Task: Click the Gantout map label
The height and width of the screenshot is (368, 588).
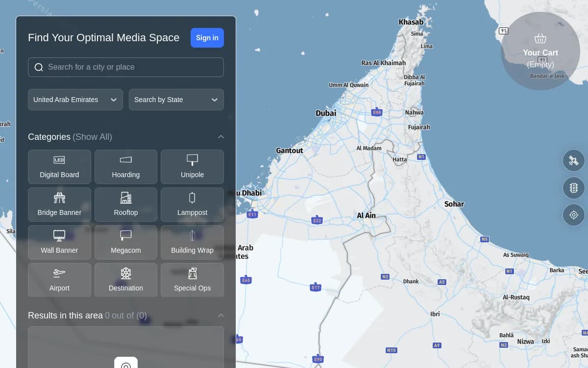Action: click(x=290, y=151)
